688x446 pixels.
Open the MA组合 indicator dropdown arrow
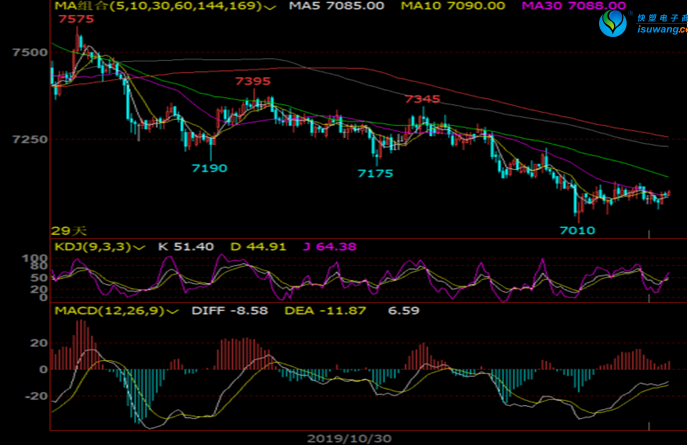[x=271, y=7]
